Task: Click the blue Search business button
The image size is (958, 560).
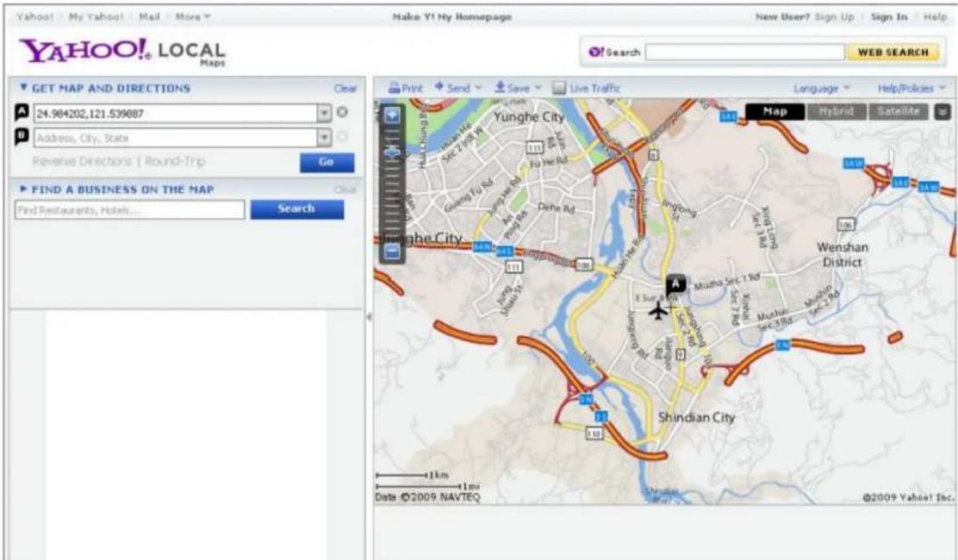Action: point(297,208)
